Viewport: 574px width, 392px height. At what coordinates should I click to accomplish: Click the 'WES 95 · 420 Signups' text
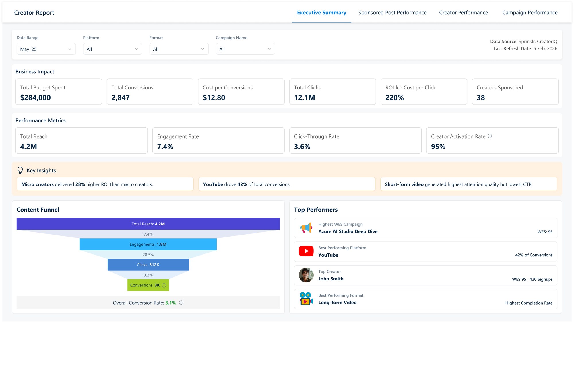click(532, 279)
